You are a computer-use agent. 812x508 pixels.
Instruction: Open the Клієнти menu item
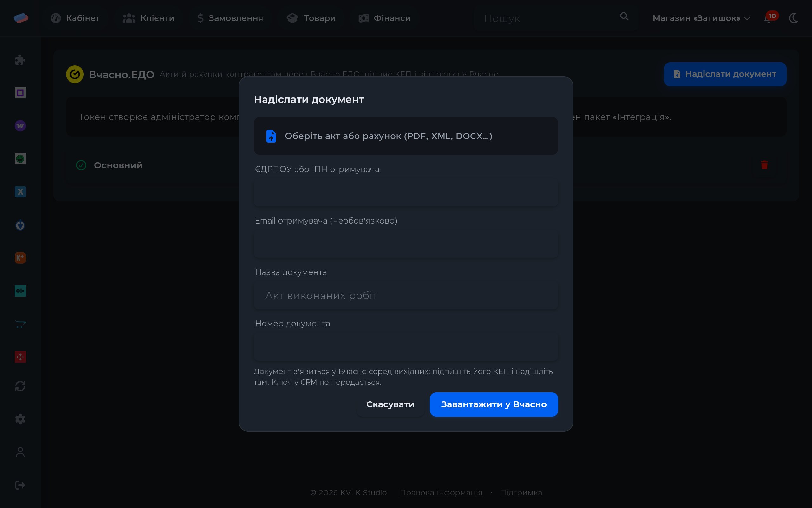(149, 18)
